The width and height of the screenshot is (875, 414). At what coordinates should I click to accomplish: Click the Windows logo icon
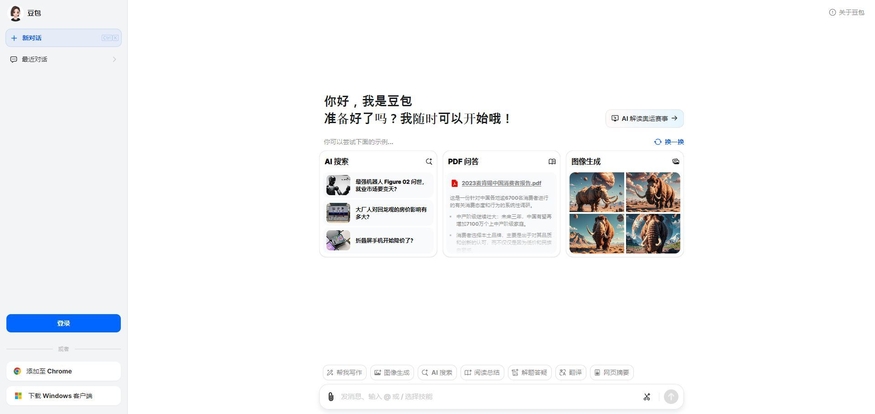[18, 396]
